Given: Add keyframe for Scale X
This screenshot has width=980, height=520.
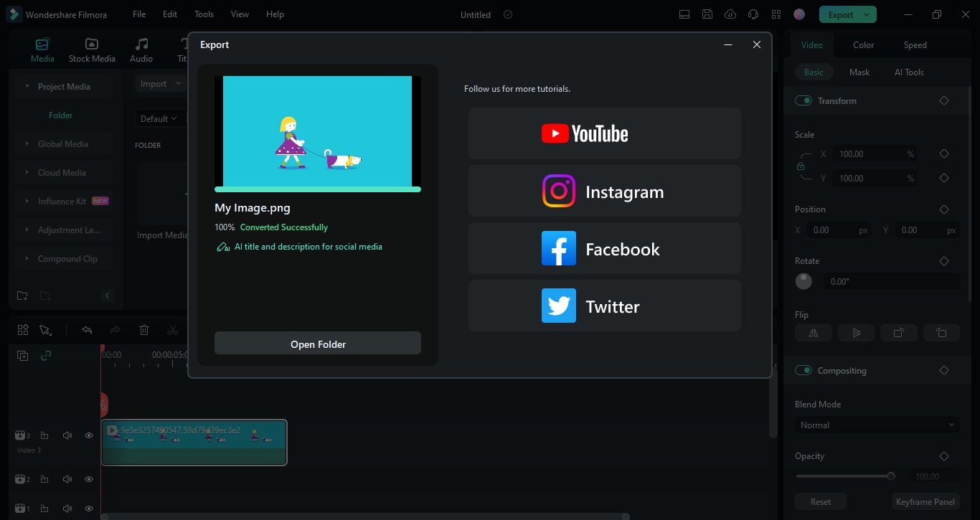Looking at the screenshot, I should pyautogui.click(x=944, y=153).
